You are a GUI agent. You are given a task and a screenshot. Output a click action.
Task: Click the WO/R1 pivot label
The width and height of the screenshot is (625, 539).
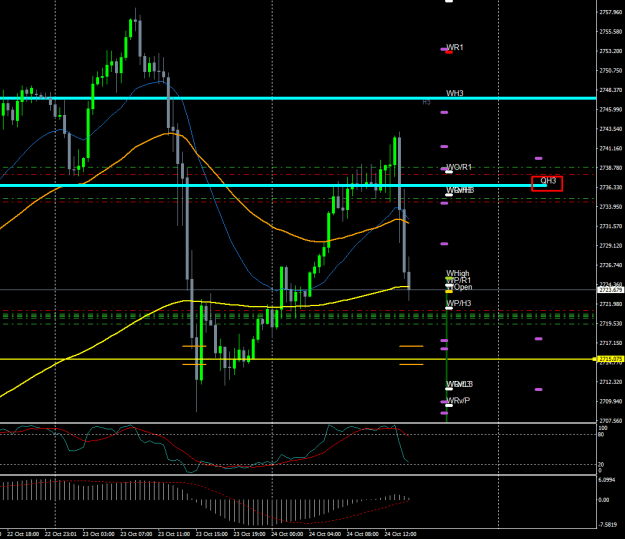coord(459,167)
